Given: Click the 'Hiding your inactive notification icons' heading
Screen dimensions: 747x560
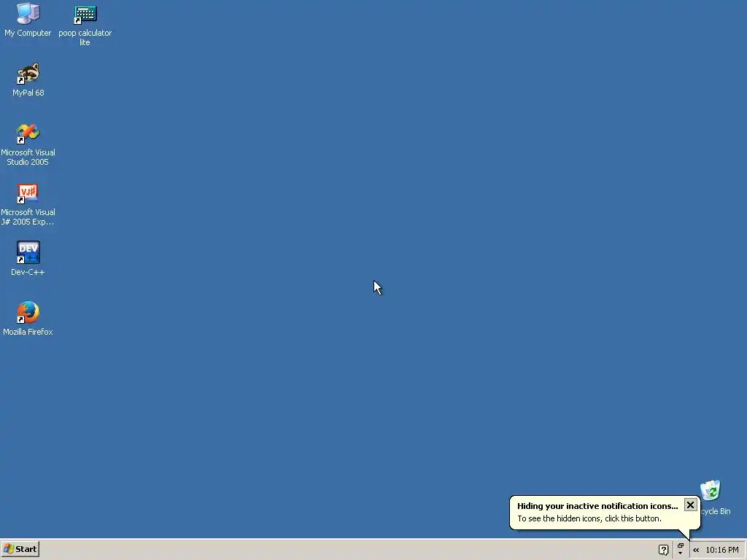Looking at the screenshot, I should 597,506.
